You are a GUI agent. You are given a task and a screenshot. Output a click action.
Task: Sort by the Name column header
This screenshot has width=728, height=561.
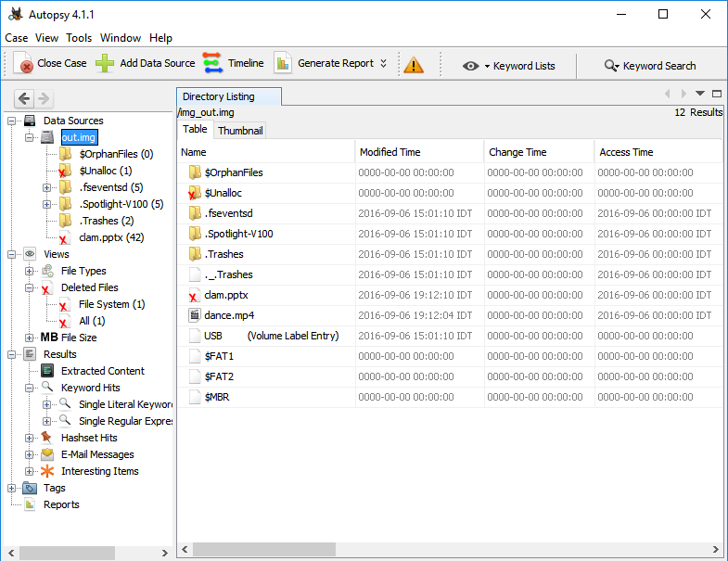pyautogui.click(x=194, y=152)
